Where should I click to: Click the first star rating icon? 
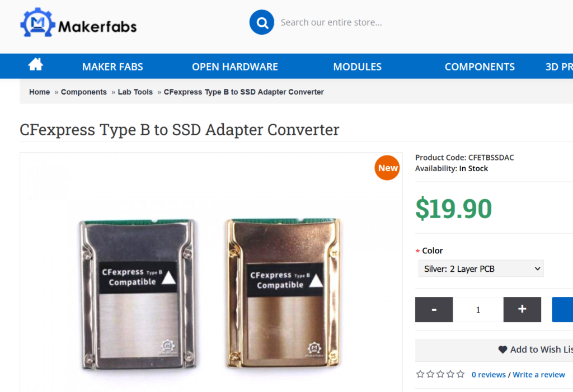point(419,374)
